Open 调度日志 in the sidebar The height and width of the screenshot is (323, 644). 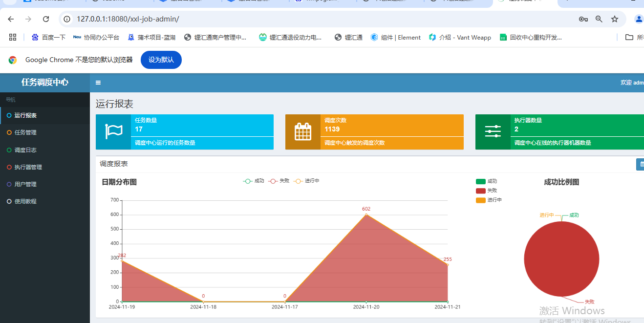[x=25, y=150]
